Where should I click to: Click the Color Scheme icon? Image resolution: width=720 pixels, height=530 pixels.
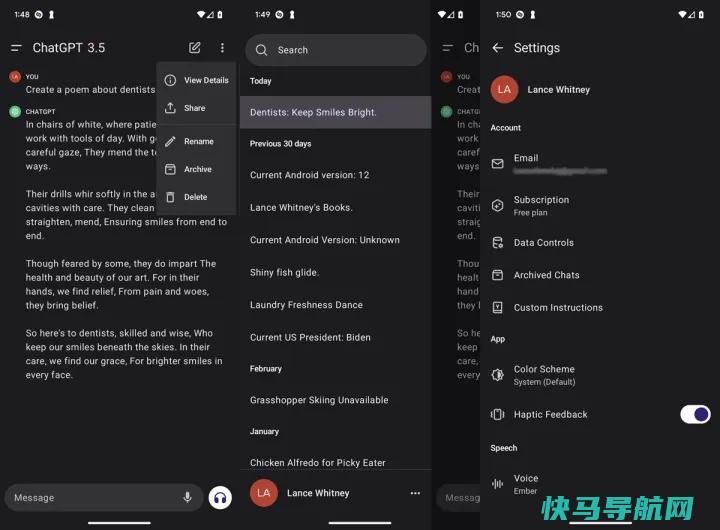(498, 375)
